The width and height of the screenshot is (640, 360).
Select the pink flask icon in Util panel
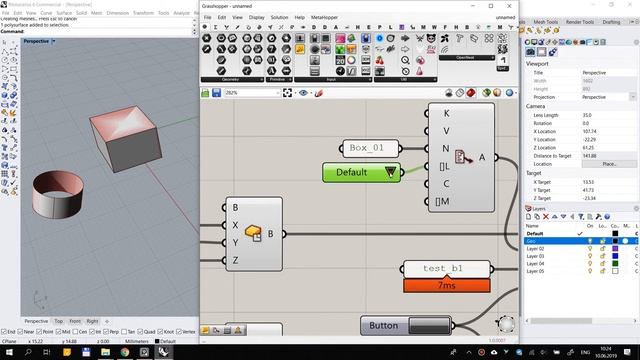[420, 71]
